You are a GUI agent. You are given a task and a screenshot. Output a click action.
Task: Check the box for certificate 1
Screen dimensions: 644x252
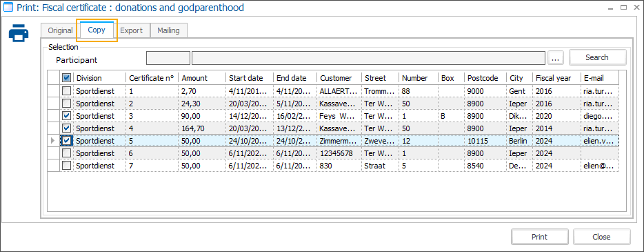(66, 91)
